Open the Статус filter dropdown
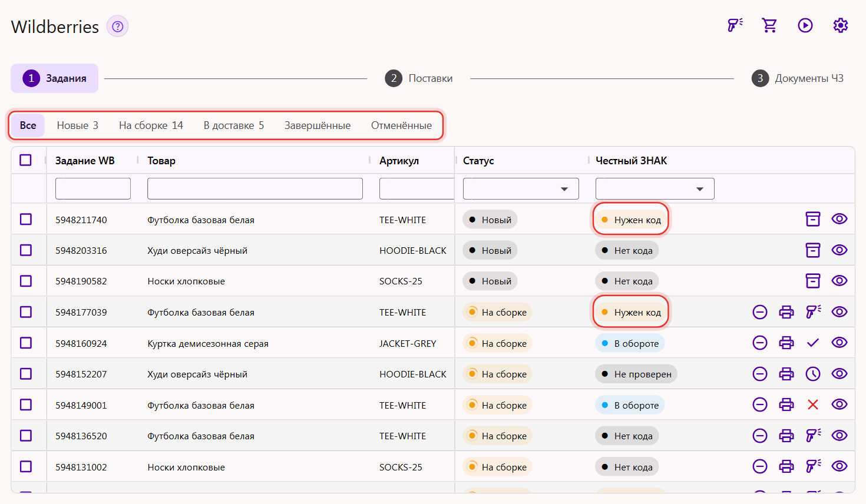Screen dimensions: 866x504 click(521, 189)
